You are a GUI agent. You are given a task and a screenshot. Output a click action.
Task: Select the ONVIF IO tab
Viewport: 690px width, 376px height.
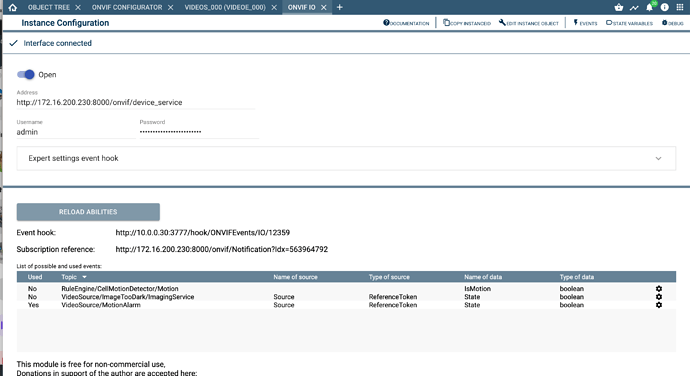[x=301, y=7]
